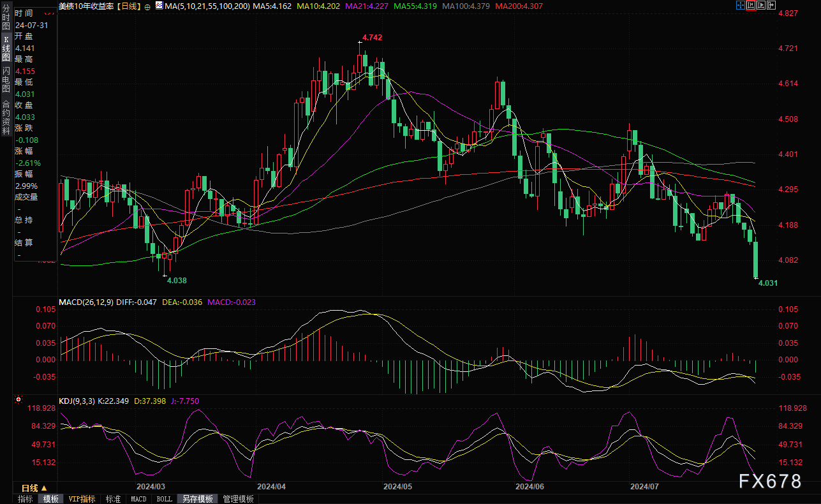
Task: Open the 合约资料 side tab
Action: 6,114
